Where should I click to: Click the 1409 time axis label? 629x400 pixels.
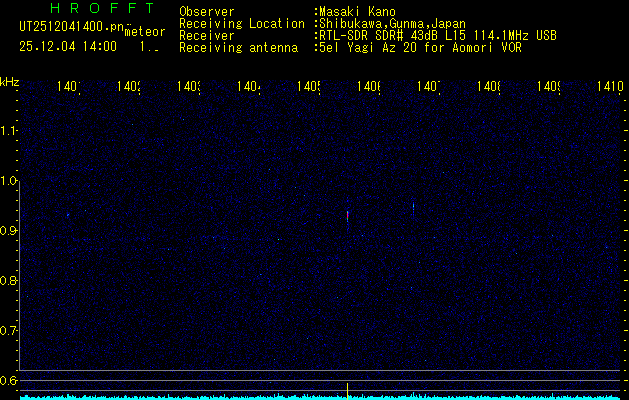click(549, 86)
